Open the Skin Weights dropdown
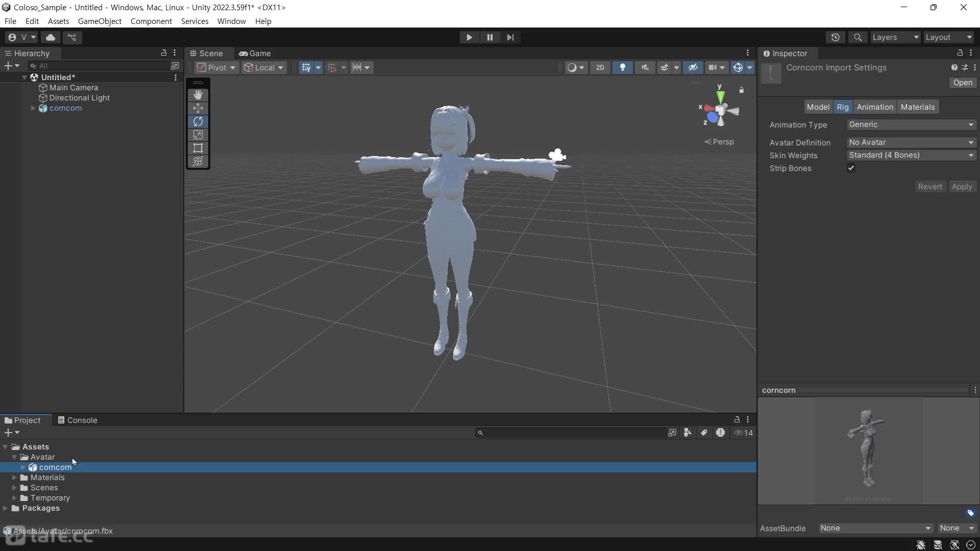 911,155
